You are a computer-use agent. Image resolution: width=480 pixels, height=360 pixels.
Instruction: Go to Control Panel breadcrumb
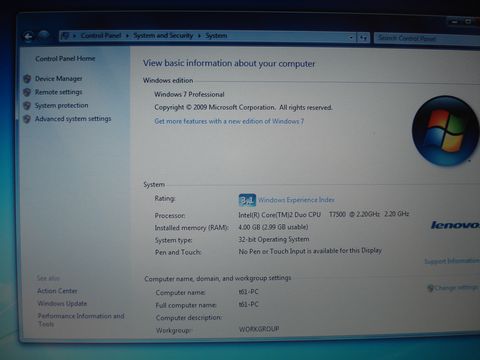[101, 35]
